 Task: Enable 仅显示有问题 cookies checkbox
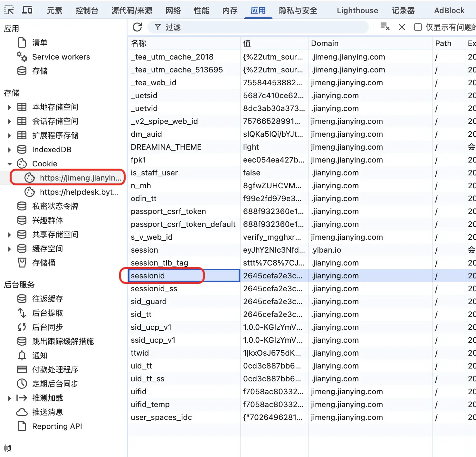click(418, 27)
